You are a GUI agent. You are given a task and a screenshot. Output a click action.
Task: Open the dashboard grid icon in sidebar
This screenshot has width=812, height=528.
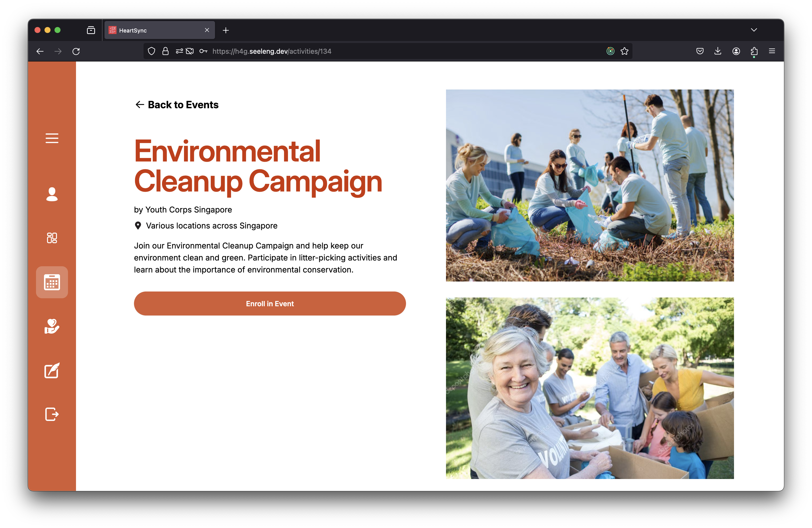pyautogui.click(x=52, y=238)
